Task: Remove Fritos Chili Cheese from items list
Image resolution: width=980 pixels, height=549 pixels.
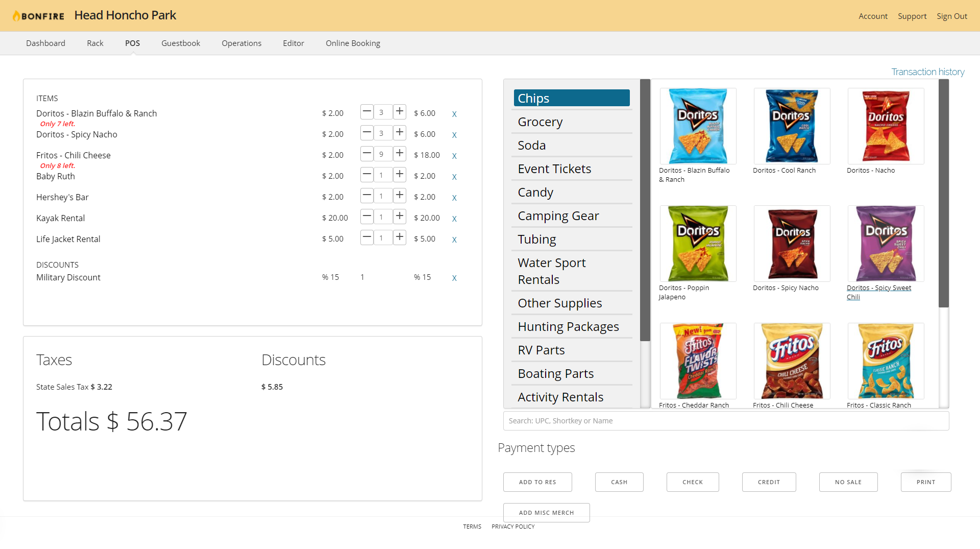Action: tap(454, 156)
